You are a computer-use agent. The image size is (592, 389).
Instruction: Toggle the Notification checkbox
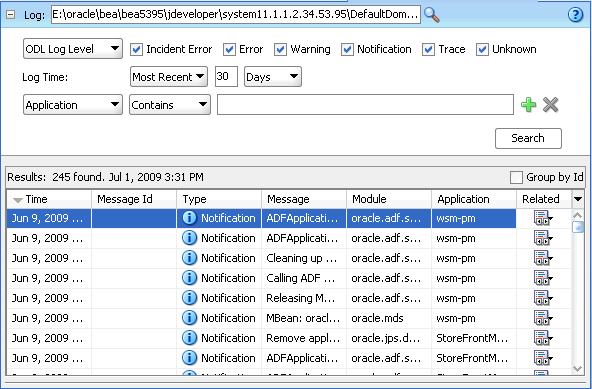coord(347,49)
